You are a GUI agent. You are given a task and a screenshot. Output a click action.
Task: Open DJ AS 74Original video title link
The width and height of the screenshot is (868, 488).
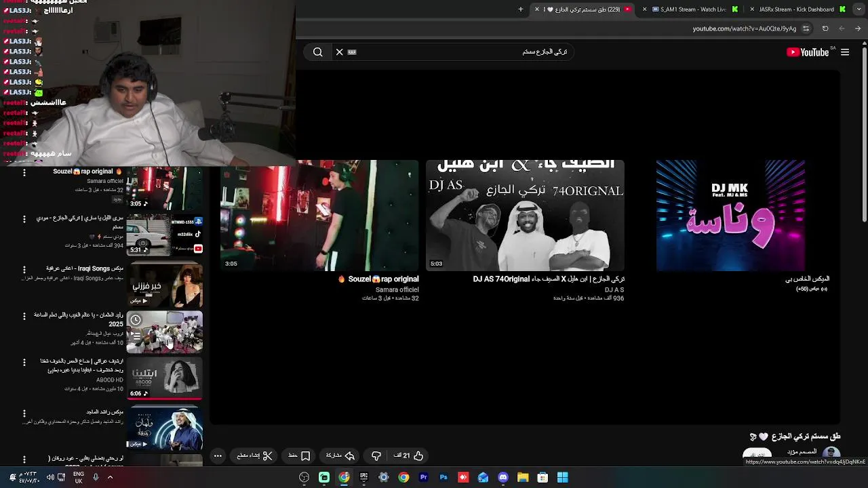549,279
